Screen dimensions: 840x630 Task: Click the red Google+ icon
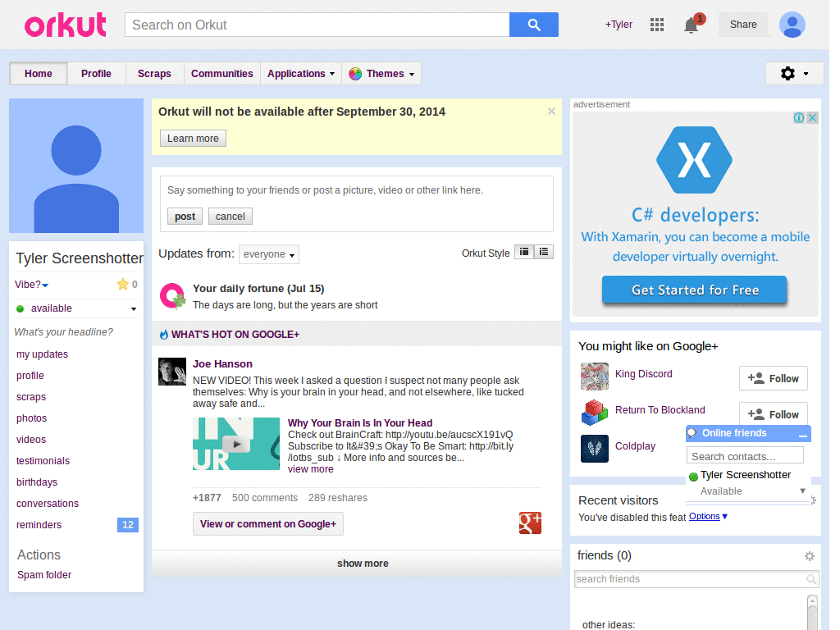click(530, 523)
